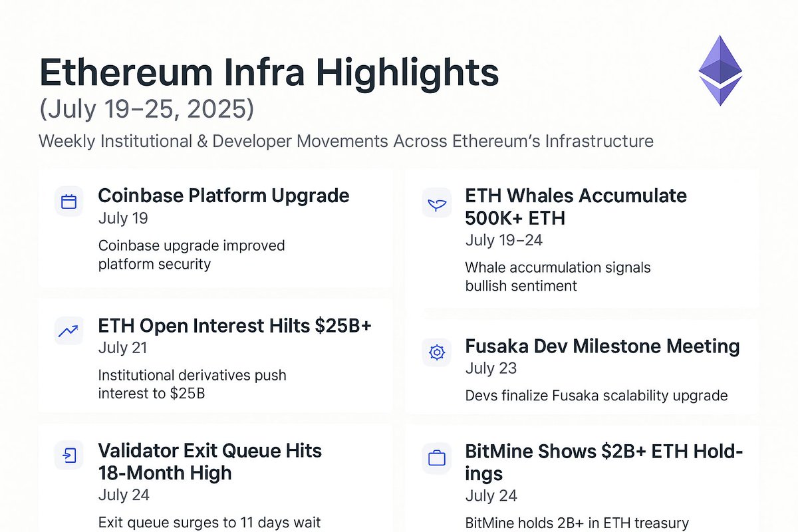
Task: Click the 'Exit queue surges to 11 days wait' text
Action: pos(209,523)
